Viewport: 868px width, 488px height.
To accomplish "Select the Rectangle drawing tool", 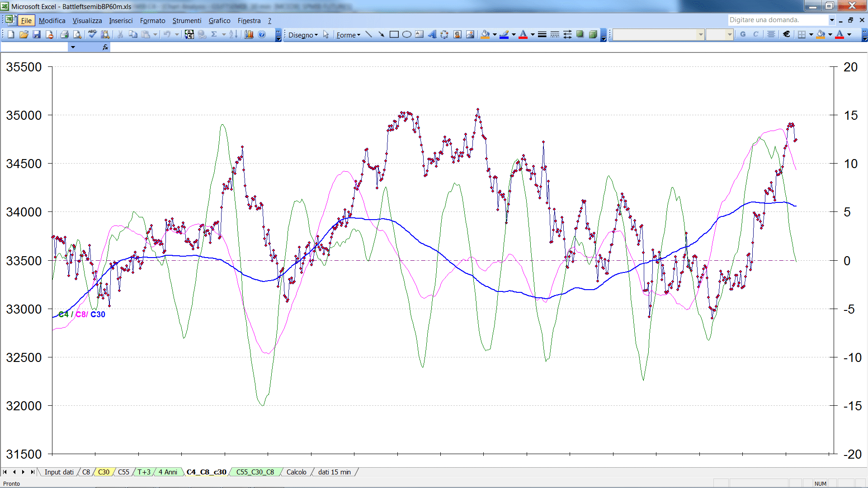I will (x=394, y=34).
